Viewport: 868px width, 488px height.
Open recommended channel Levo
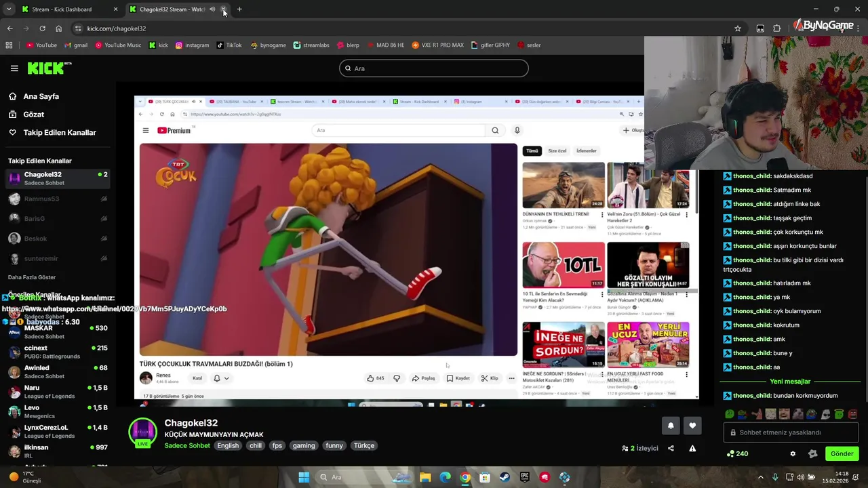[57, 411]
